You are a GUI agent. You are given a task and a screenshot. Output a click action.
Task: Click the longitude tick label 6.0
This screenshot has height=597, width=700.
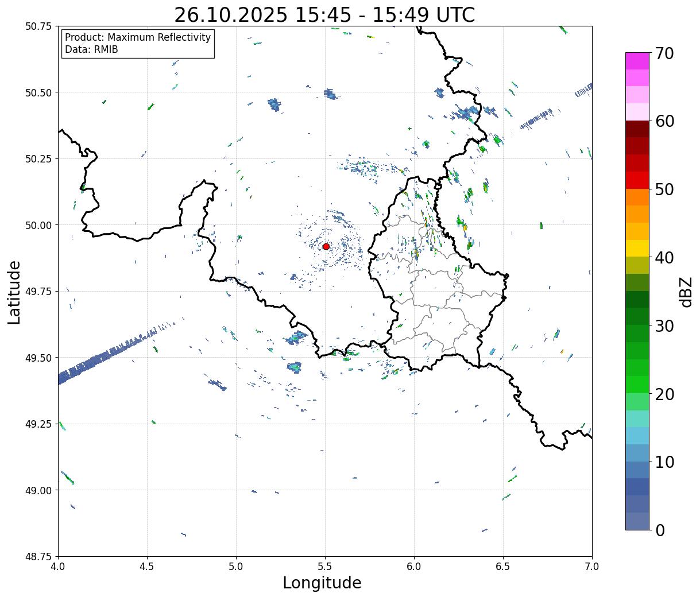(414, 567)
